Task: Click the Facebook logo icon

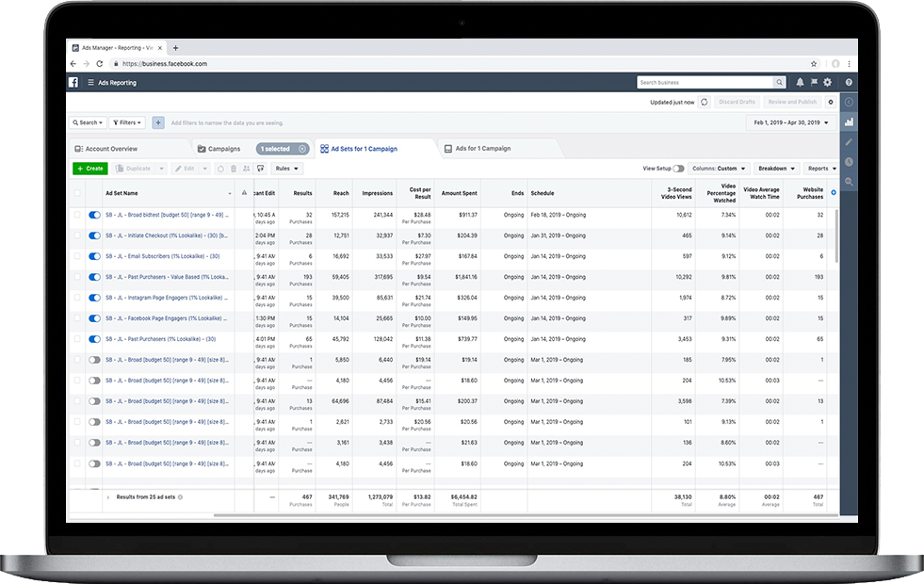Action: 73,83
